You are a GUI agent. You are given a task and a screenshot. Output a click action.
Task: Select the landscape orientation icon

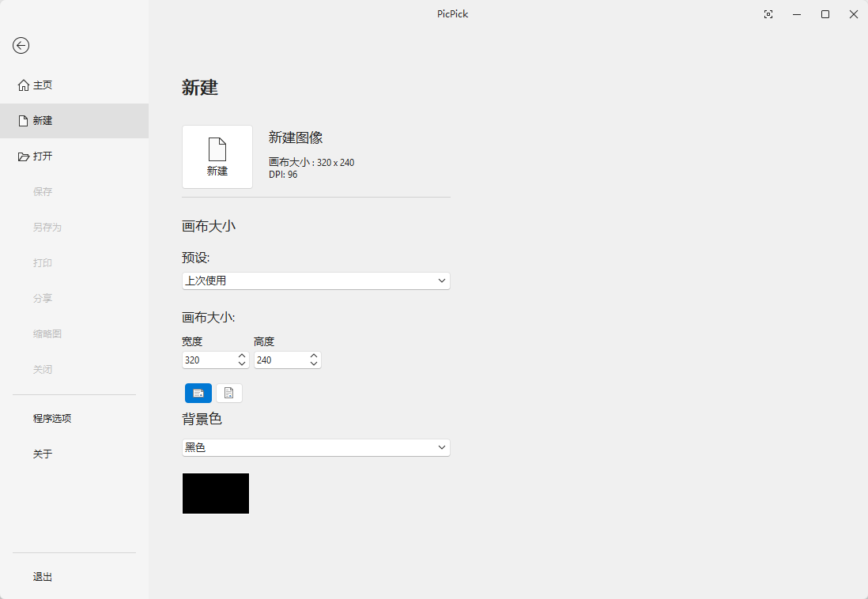coord(198,393)
